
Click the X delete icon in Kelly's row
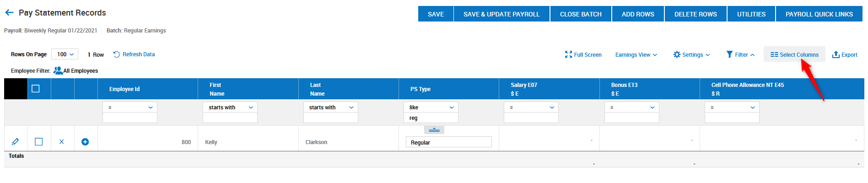click(x=62, y=142)
